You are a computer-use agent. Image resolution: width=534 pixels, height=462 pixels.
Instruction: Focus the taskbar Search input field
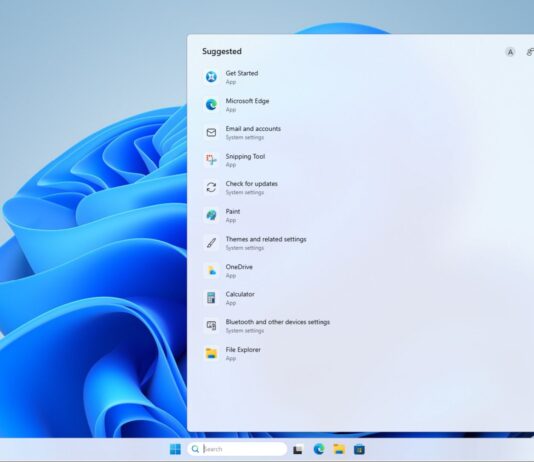click(x=237, y=449)
